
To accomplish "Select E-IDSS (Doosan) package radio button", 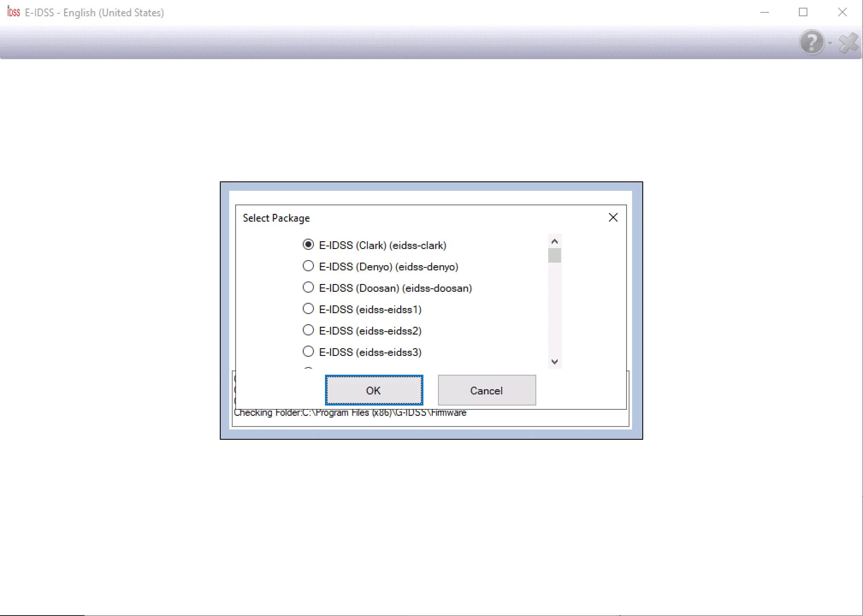I will (x=308, y=287).
